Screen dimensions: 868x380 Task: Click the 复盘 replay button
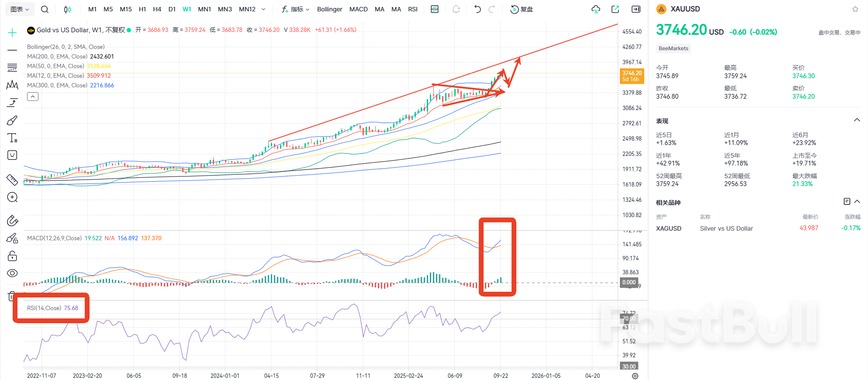coord(522,9)
